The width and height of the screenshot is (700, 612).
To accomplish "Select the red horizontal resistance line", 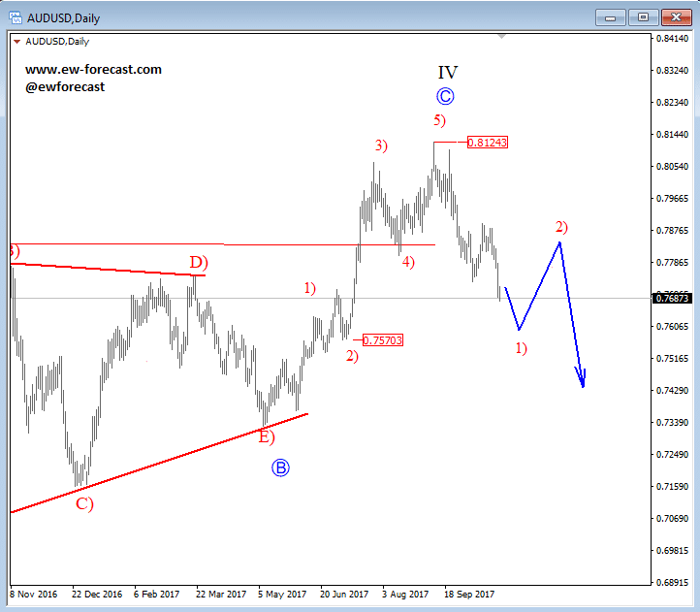I will pos(222,244).
